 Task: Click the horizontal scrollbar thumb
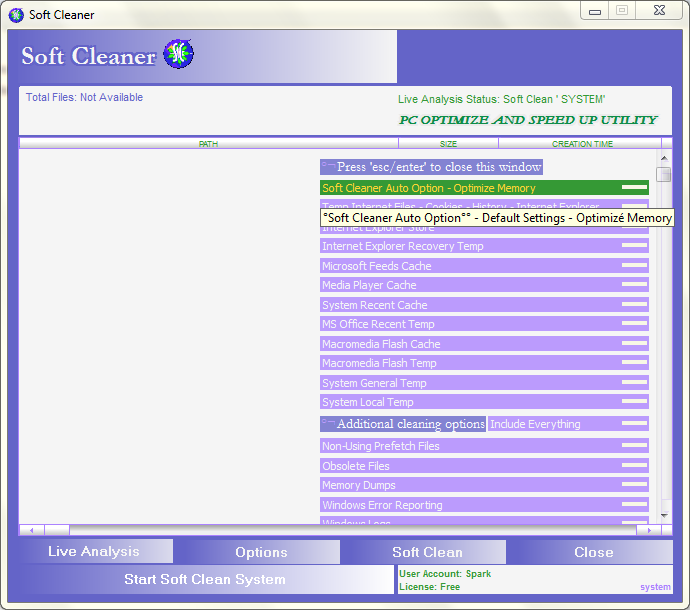[57, 530]
